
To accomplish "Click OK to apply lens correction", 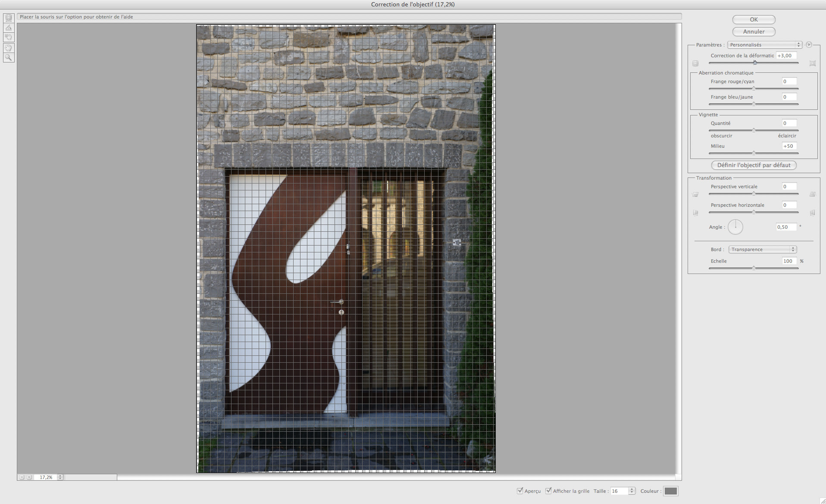I will click(754, 20).
